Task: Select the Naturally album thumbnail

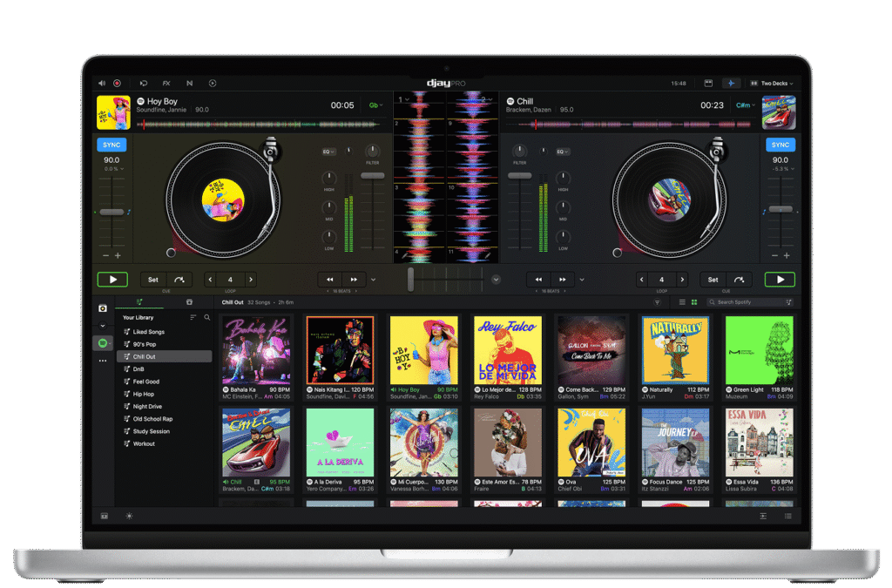Action: 675,350
